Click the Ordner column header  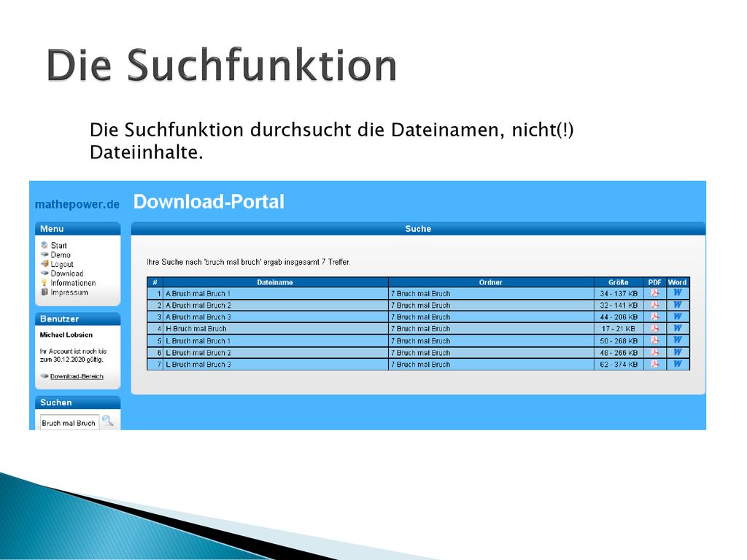[x=491, y=282]
